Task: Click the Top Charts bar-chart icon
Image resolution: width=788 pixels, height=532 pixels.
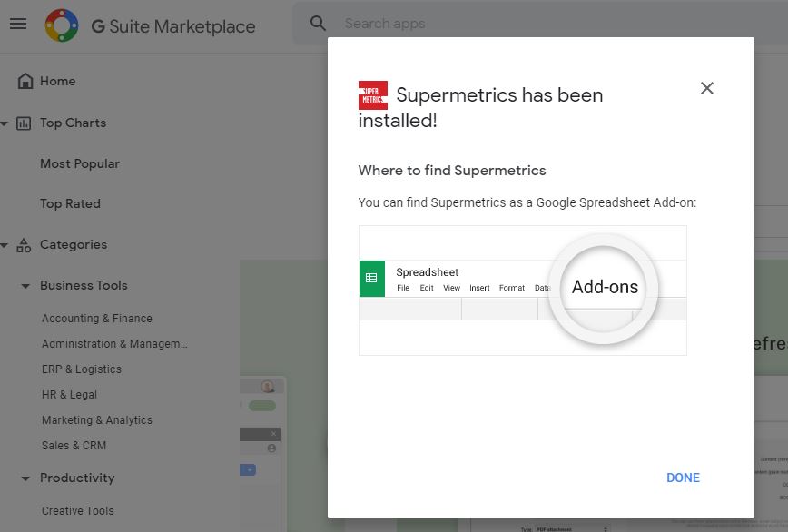Action: (x=24, y=123)
